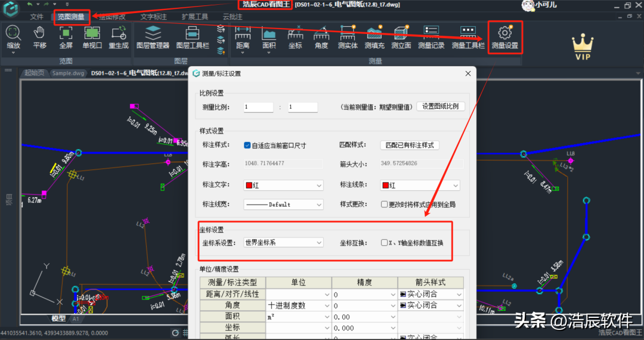
Task: Click the 设置图纸比例 button
Action: 440,106
